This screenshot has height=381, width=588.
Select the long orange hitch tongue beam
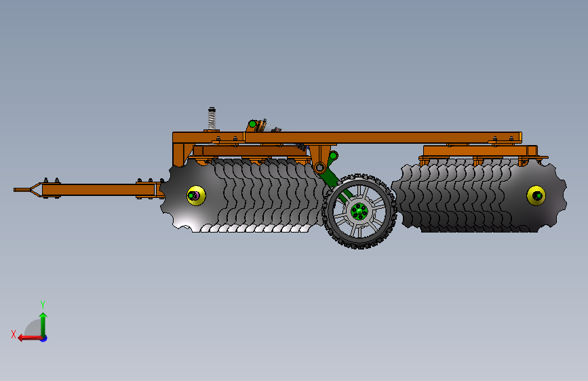[x=100, y=190]
